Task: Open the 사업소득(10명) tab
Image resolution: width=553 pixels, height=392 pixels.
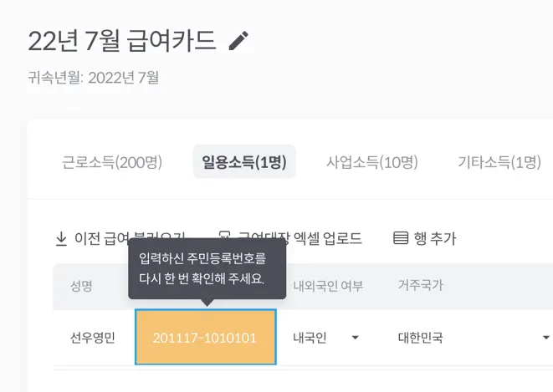Action: (371, 162)
